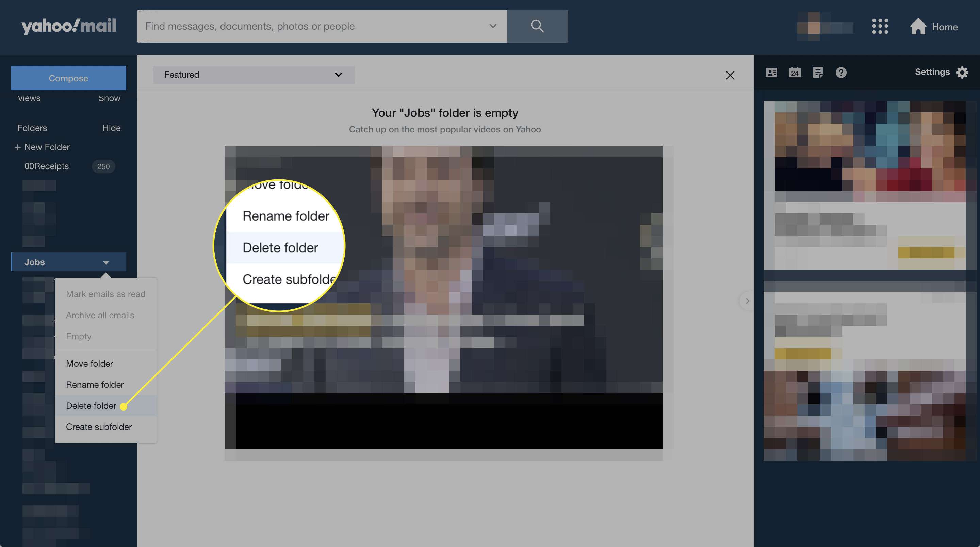980x547 pixels.
Task: Click the calendar icon in toolbar
Action: [794, 72]
